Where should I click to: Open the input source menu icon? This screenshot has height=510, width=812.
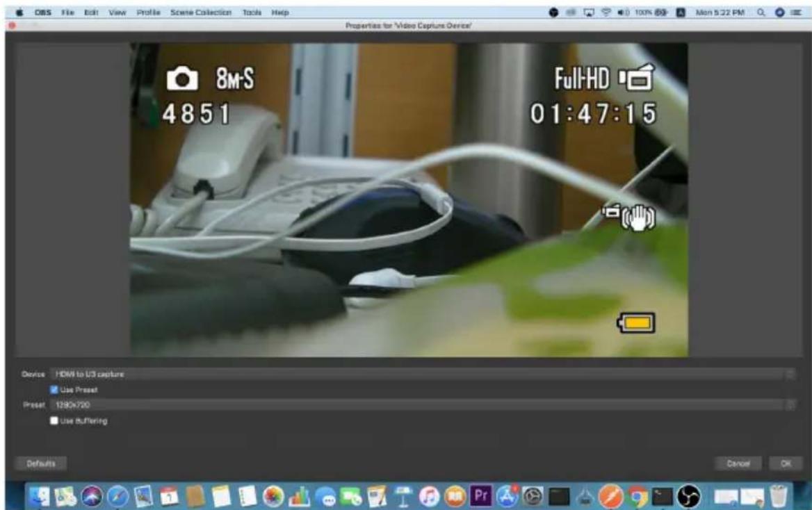pyautogui.click(x=681, y=13)
